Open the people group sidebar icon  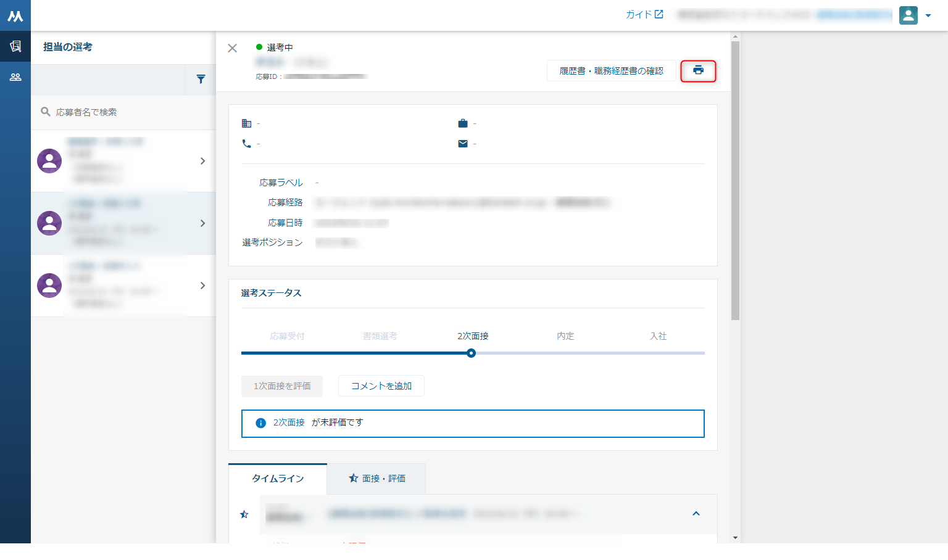(x=15, y=77)
